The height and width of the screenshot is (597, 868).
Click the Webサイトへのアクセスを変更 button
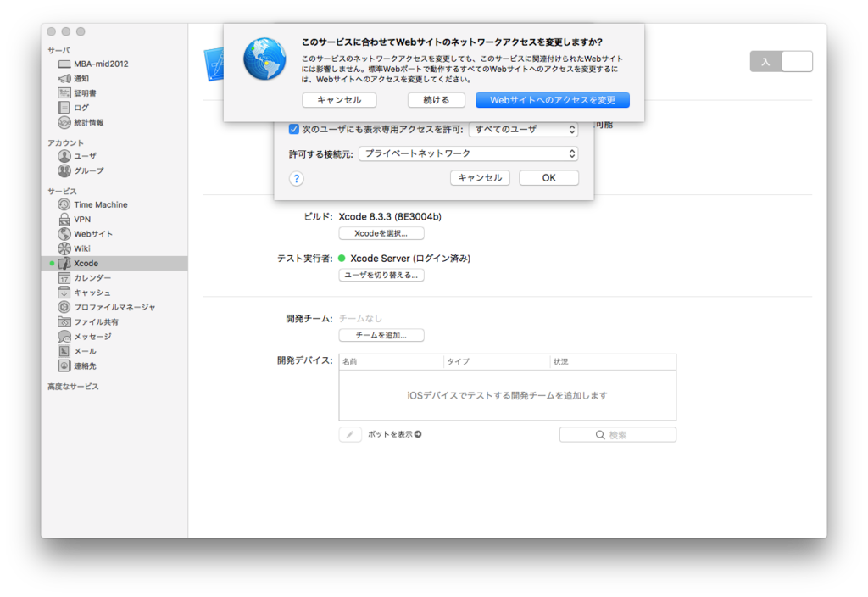pyautogui.click(x=552, y=99)
